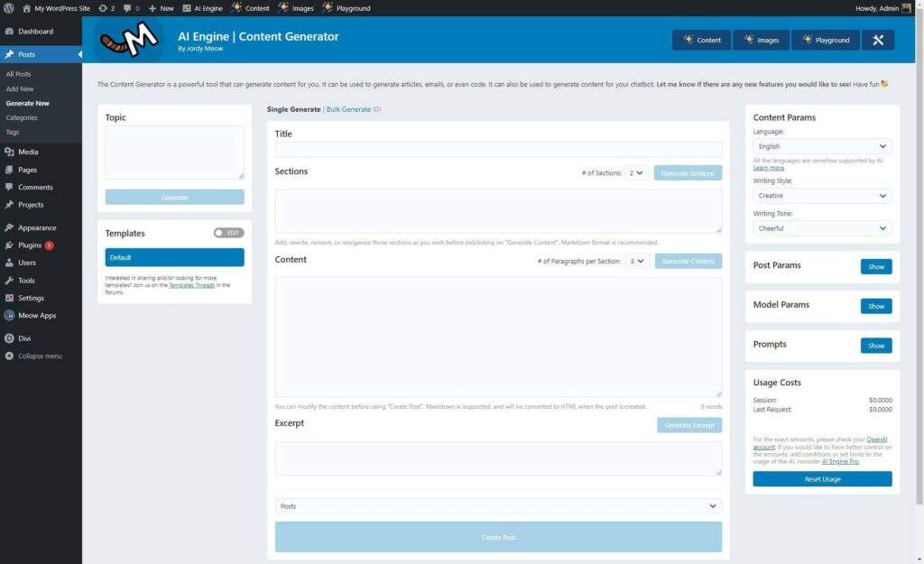Show the Model Params section
This screenshot has width=924, height=564.
[875, 306]
